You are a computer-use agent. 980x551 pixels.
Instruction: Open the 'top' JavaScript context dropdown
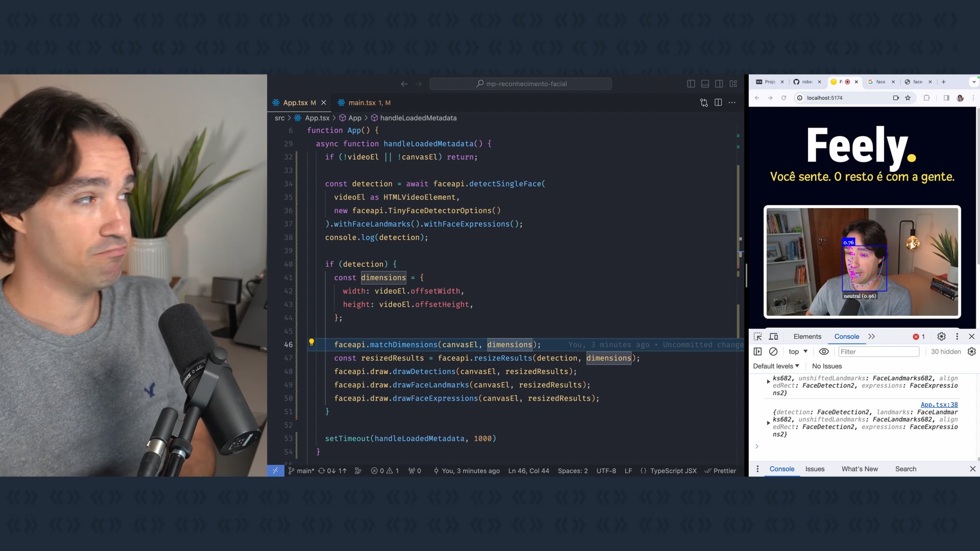[798, 352]
